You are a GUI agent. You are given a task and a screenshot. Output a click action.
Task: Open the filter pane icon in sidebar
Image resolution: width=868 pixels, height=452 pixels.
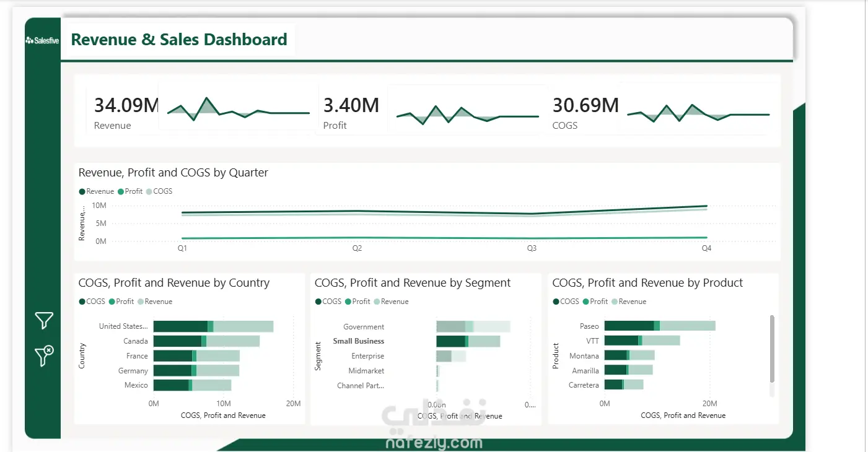pos(44,320)
